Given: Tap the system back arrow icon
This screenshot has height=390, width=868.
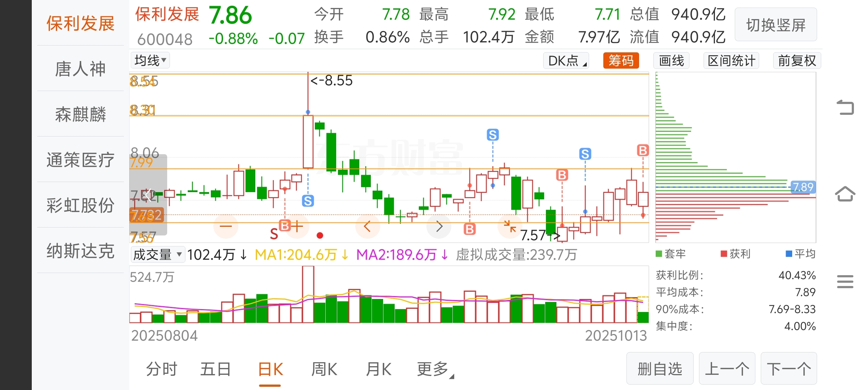Looking at the screenshot, I should pyautogui.click(x=845, y=107).
